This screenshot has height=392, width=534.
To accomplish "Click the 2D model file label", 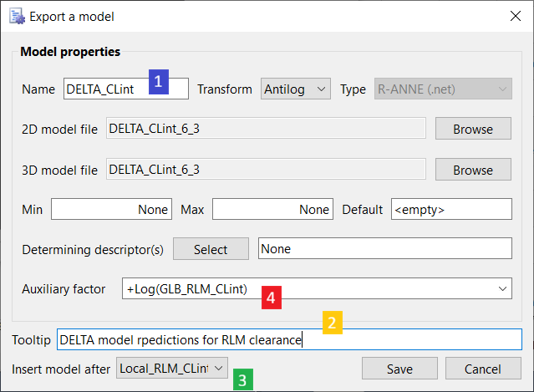I will tap(59, 130).
